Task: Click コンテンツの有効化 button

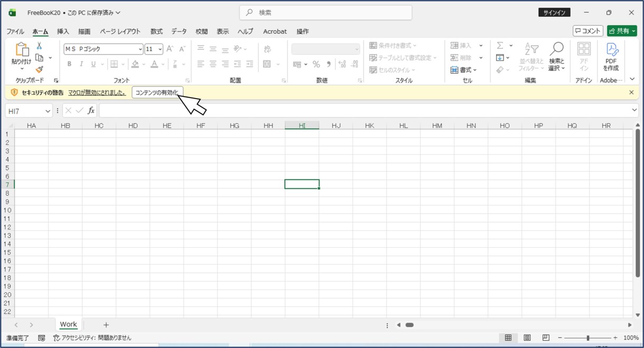Action: (x=157, y=92)
